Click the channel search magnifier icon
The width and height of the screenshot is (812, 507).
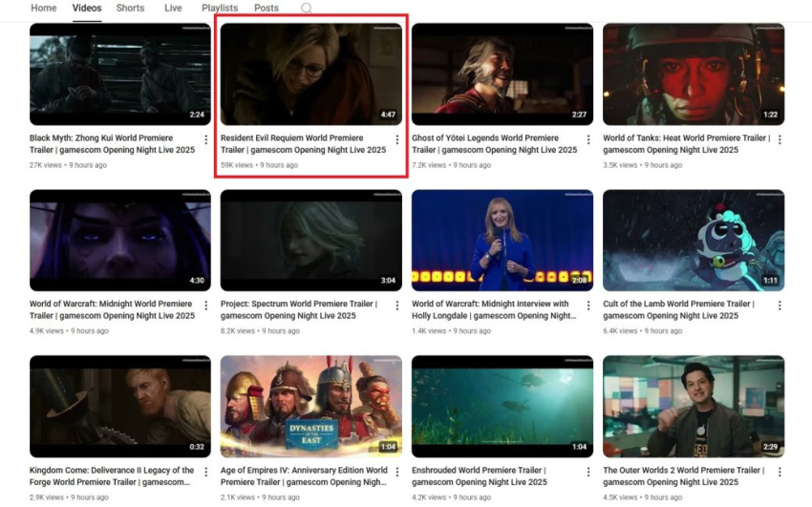coord(307,9)
